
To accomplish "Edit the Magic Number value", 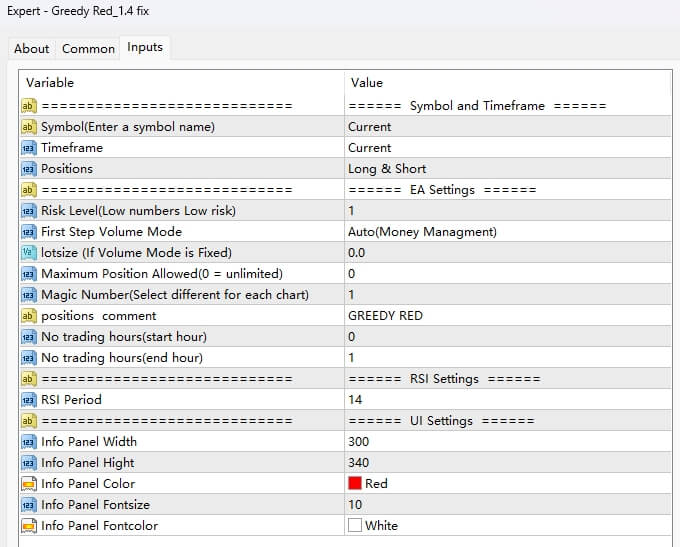I will pos(508,295).
